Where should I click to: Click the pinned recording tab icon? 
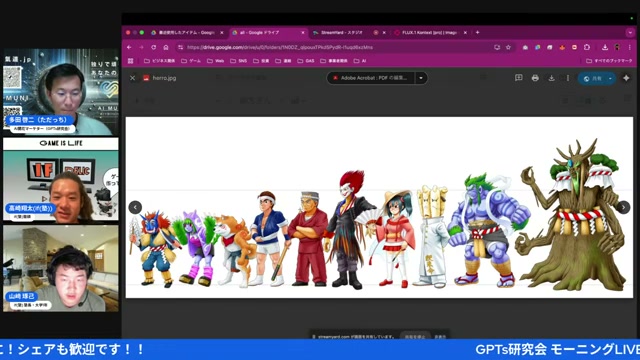(x=376, y=33)
